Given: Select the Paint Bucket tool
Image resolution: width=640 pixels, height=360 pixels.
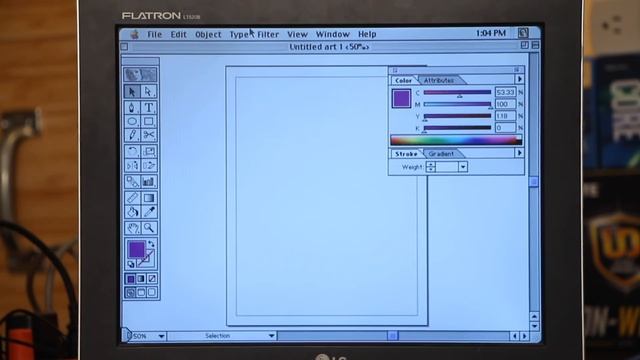Looking at the screenshot, I should click(x=132, y=212).
